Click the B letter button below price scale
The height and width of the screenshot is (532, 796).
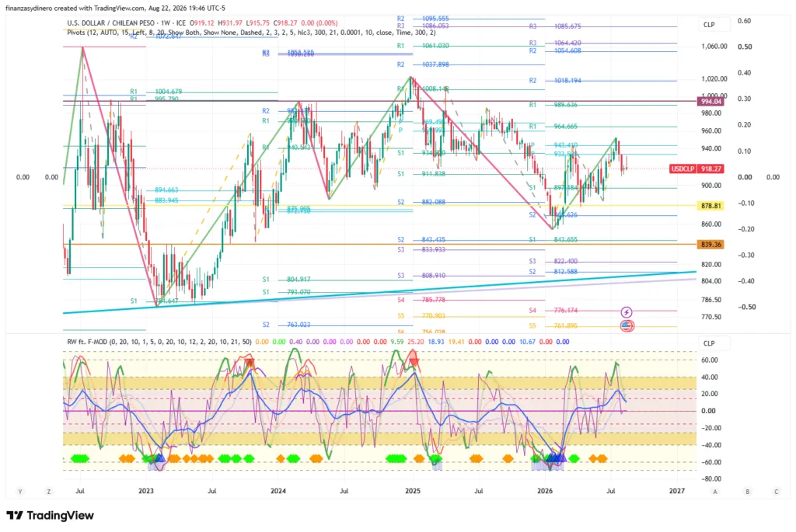pos(747,492)
